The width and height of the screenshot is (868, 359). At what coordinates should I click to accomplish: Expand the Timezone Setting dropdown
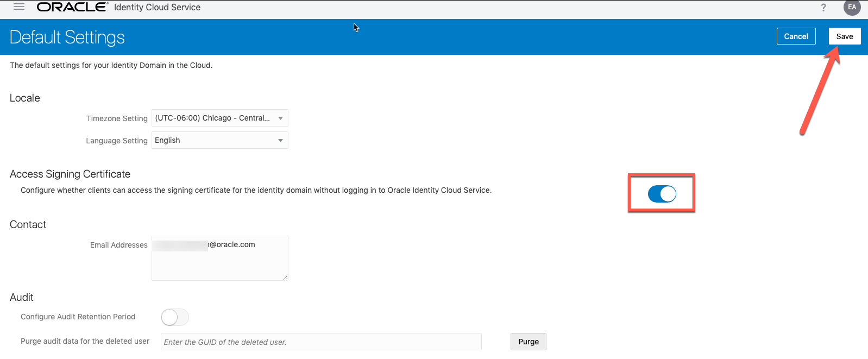click(x=219, y=118)
